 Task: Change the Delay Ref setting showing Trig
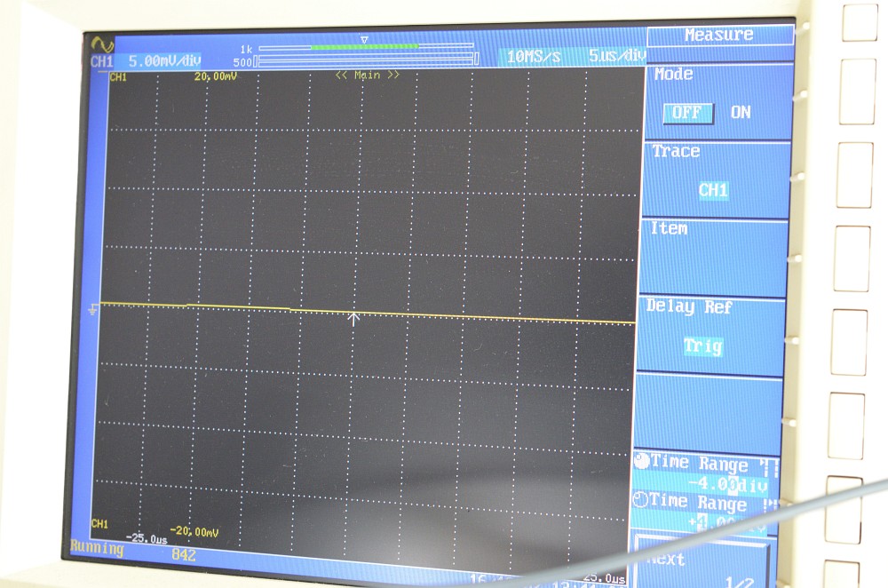702,346
